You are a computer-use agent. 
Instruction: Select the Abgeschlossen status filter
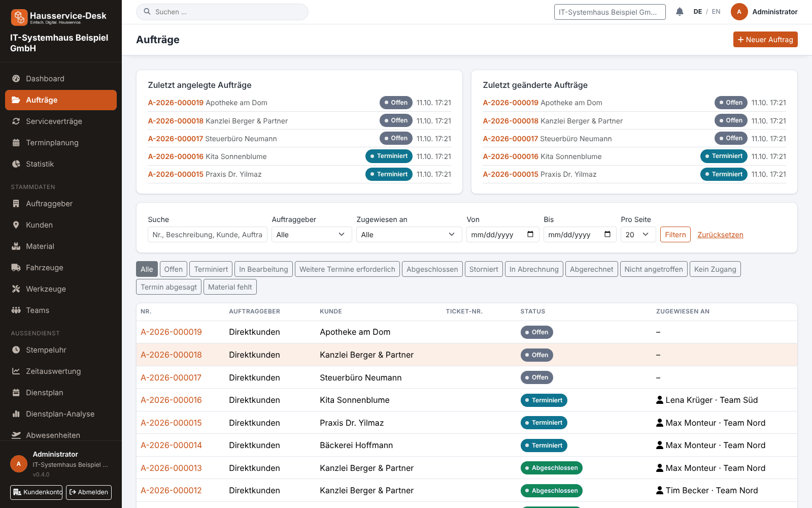pyautogui.click(x=432, y=269)
